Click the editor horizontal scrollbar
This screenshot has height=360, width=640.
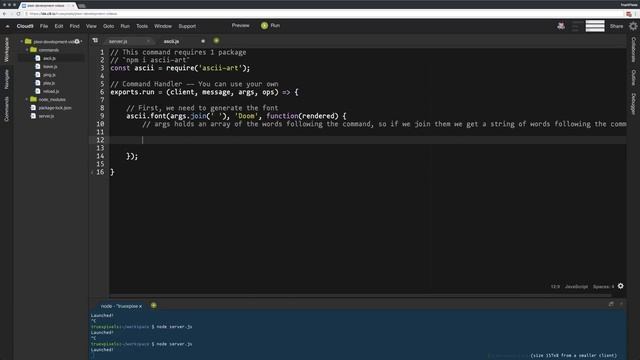point(361,295)
